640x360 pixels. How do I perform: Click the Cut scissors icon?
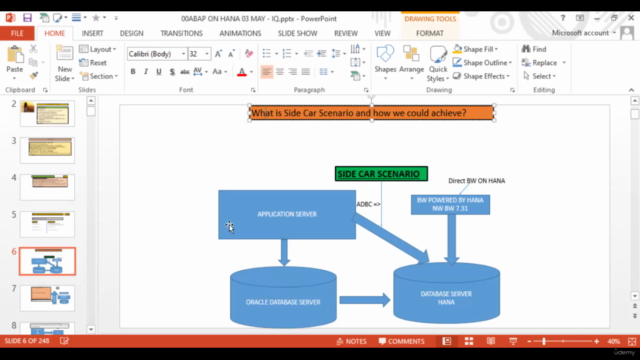pos(33,49)
